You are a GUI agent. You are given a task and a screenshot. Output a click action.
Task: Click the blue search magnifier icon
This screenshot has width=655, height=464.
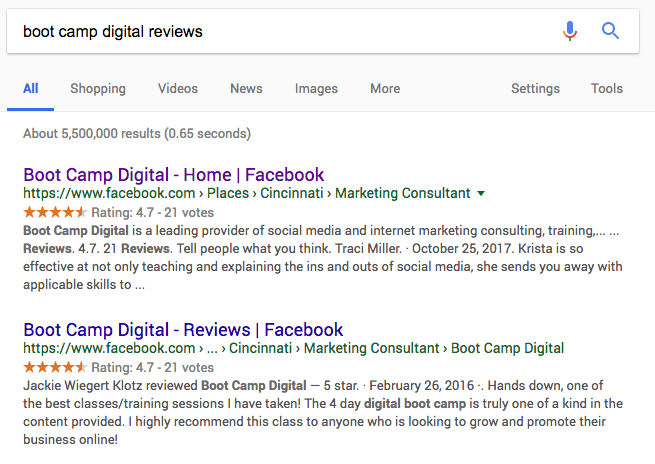pos(610,31)
